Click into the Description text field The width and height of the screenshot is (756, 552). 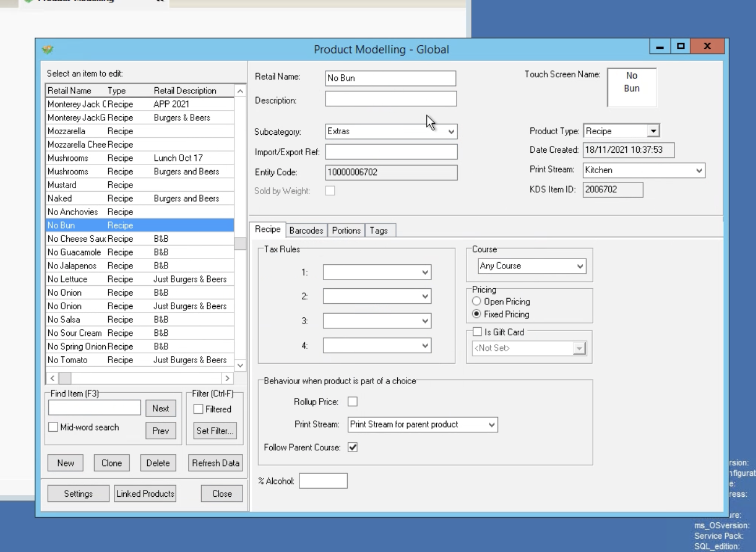(390, 99)
